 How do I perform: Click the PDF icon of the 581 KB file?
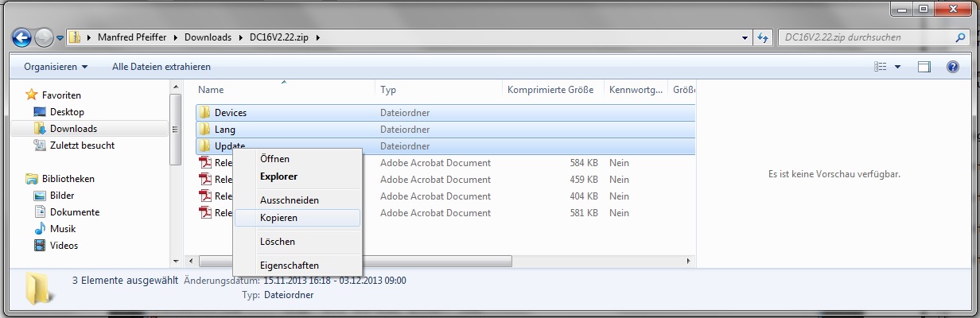pyautogui.click(x=204, y=213)
